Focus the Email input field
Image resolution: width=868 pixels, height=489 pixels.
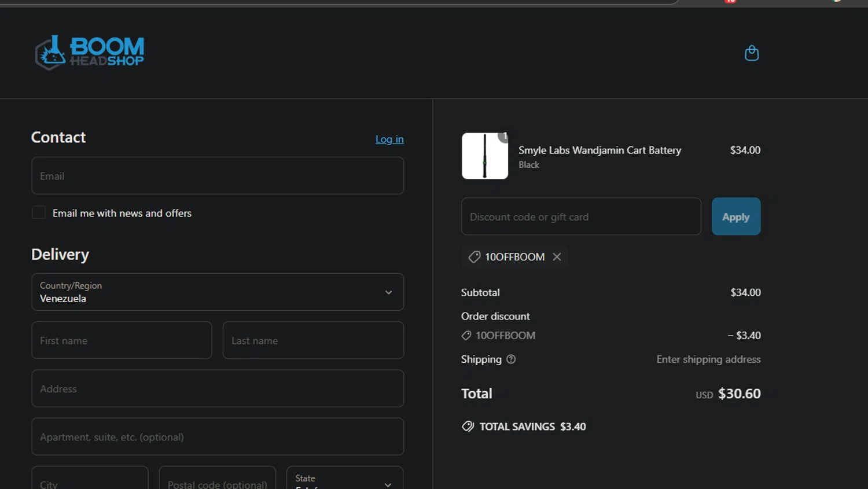(218, 176)
